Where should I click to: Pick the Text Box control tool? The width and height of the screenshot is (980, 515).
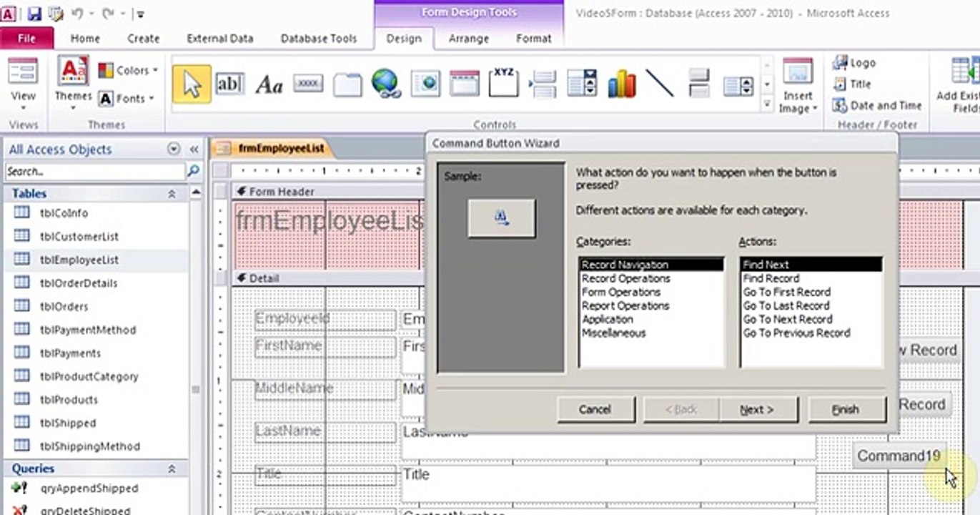pyautogui.click(x=229, y=84)
